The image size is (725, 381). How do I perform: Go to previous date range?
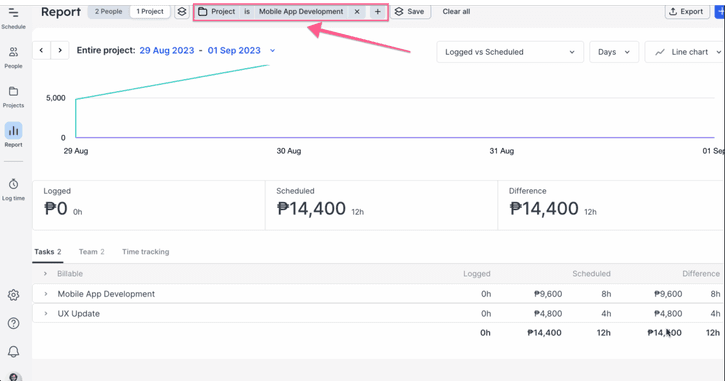pos(42,50)
